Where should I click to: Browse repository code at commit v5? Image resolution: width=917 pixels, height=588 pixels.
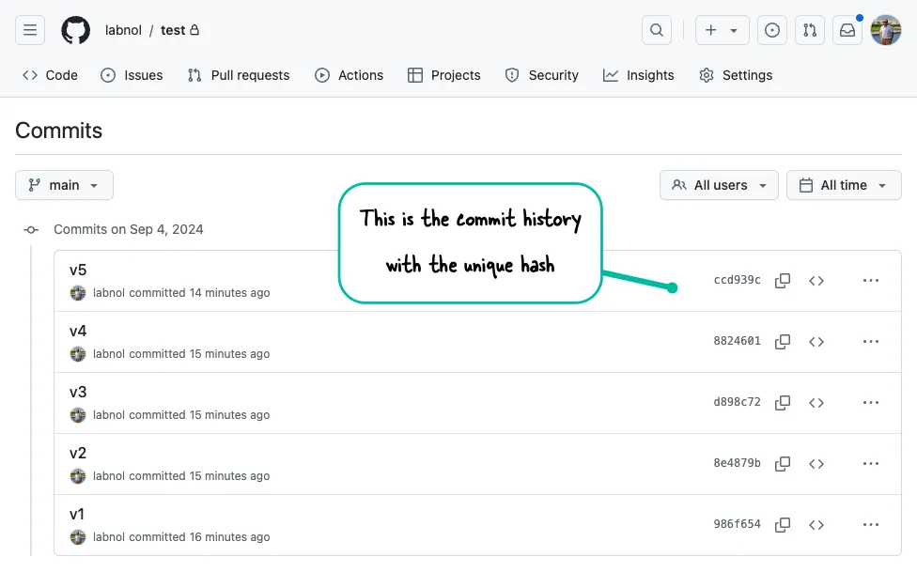pos(816,280)
